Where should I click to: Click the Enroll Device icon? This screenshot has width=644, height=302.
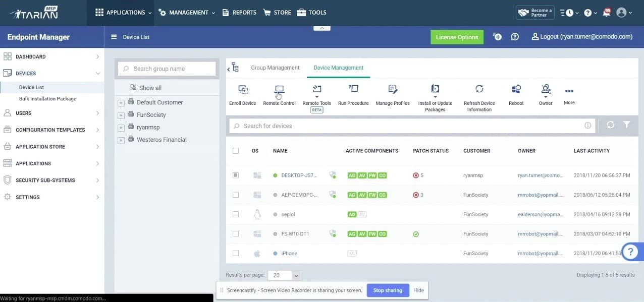tap(243, 90)
